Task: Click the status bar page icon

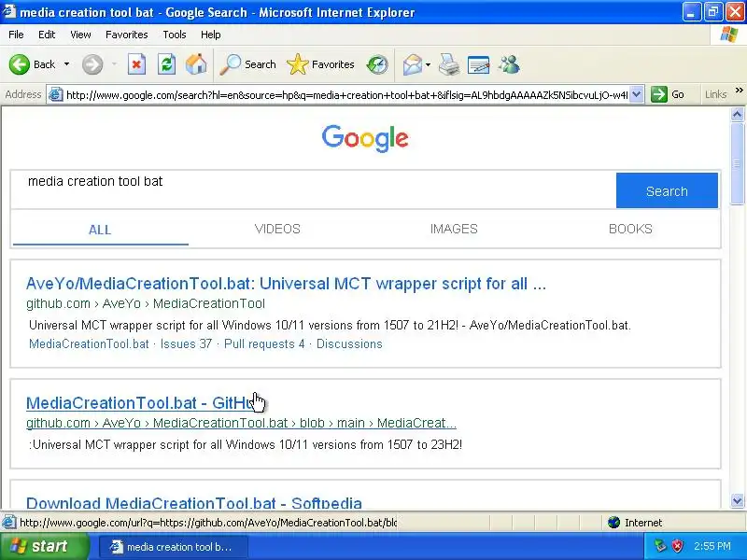Action: [8, 523]
